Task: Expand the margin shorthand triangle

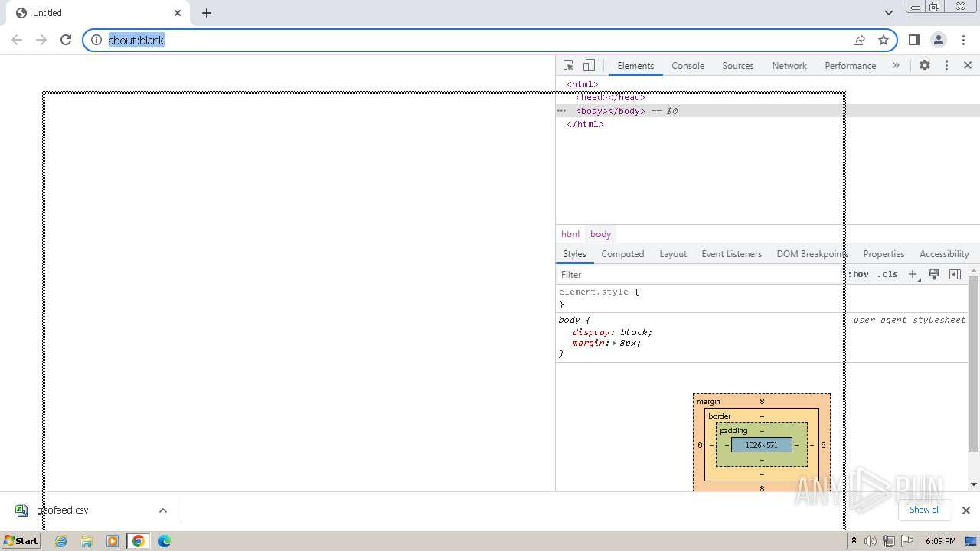Action: click(x=614, y=344)
